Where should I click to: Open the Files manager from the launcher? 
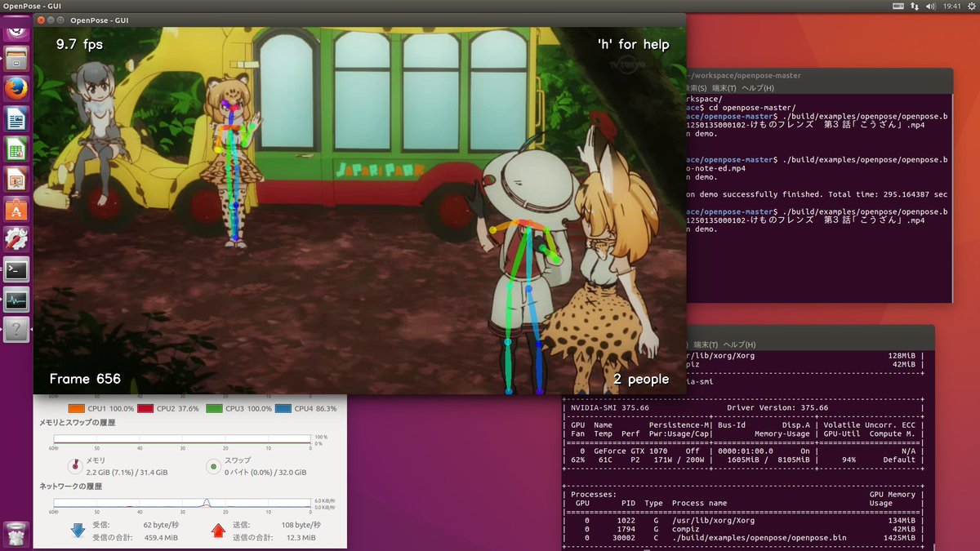pyautogui.click(x=16, y=58)
